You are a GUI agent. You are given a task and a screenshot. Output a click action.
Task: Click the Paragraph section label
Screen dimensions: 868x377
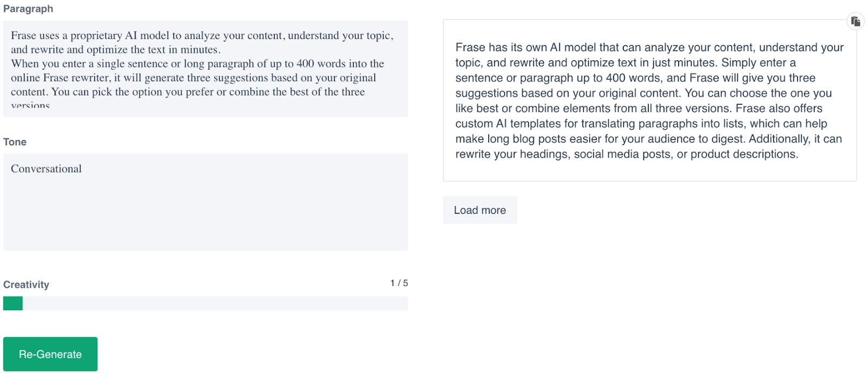(x=28, y=8)
